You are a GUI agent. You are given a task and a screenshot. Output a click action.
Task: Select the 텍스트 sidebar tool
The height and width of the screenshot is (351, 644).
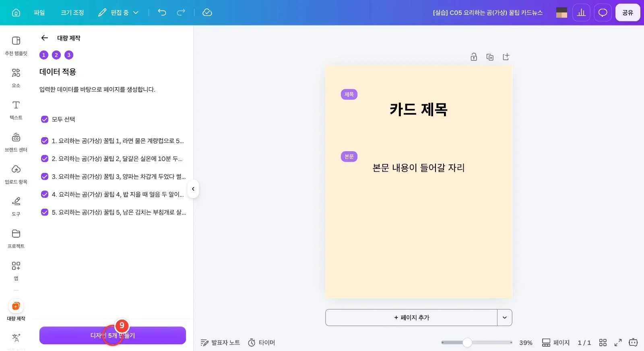16,110
